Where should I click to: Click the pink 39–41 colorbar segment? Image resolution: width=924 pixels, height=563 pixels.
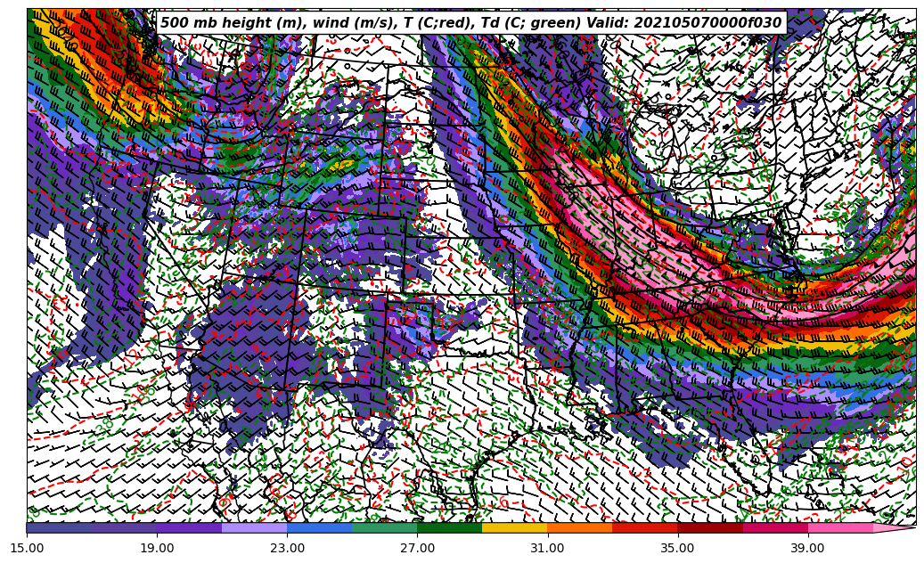[839, 527]
